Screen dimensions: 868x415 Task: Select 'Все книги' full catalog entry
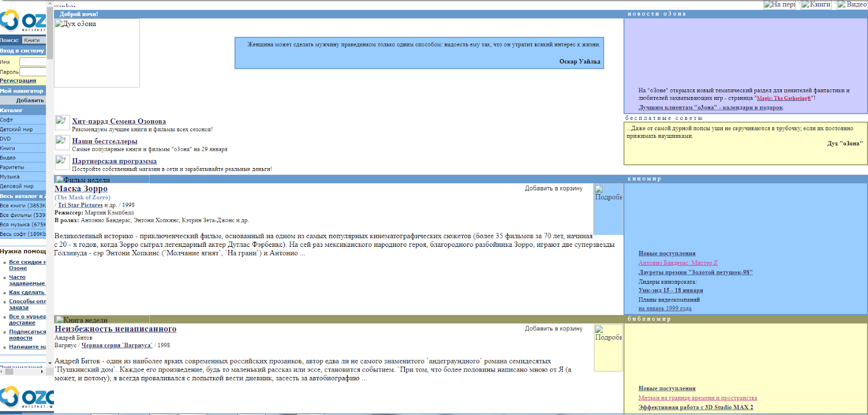(x=23, y=206)
